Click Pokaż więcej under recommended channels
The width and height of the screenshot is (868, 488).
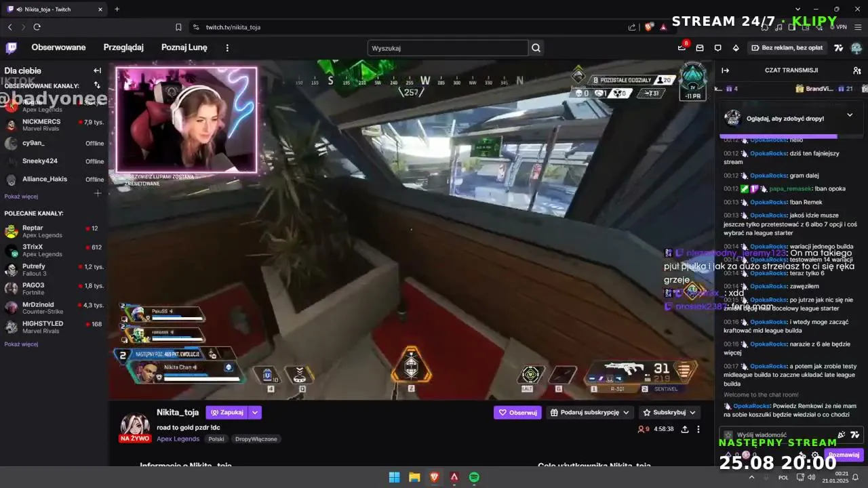tap(21, 344)
